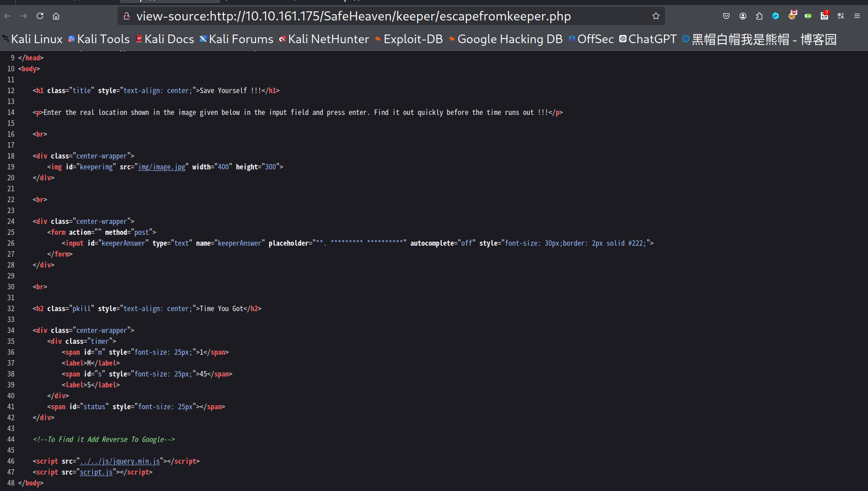Click the address bar URL
The image size is (868, 491).
pos(354,16)
